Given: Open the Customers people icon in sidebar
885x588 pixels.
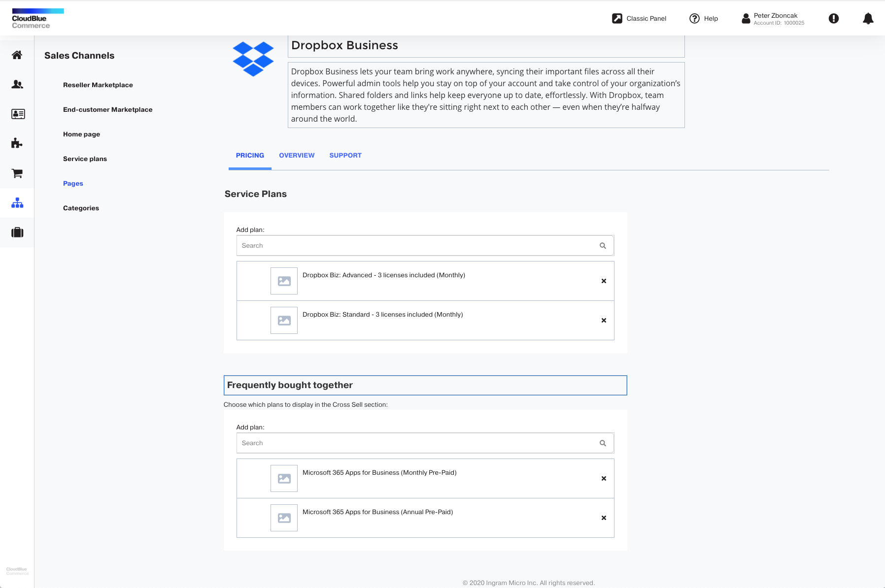Looking at the screenshot, I should coord(17,84).
